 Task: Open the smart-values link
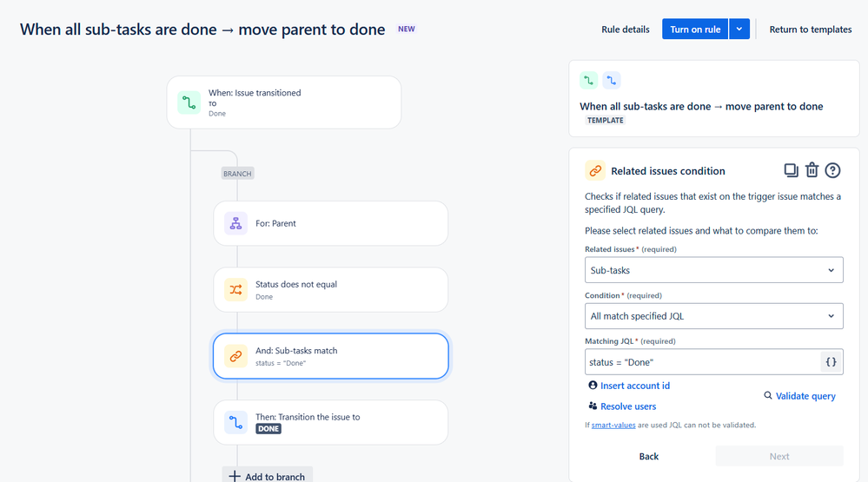coord(613,425)
